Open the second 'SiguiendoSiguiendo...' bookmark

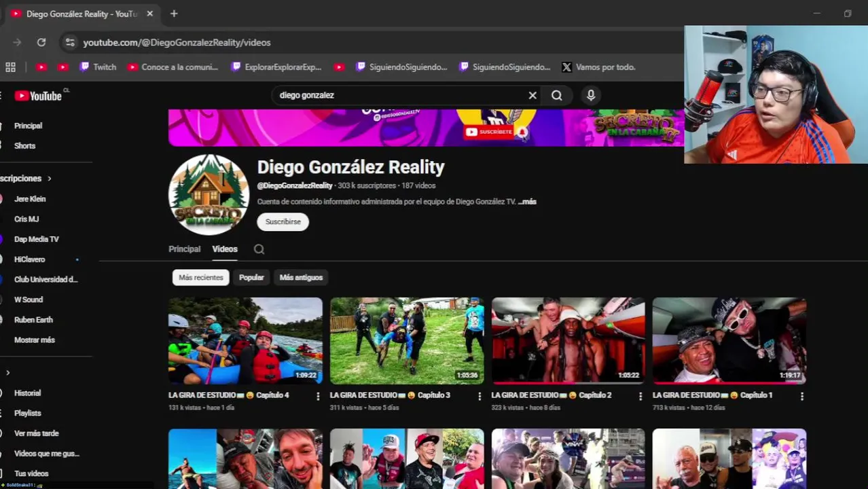coord(505,67)
